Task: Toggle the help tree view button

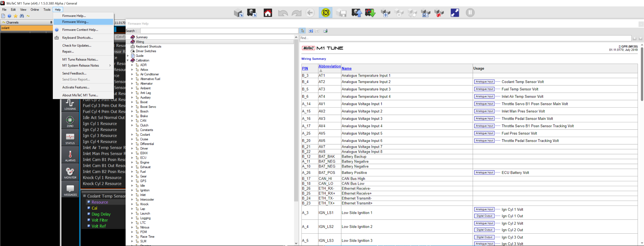Action: (303, 31)
